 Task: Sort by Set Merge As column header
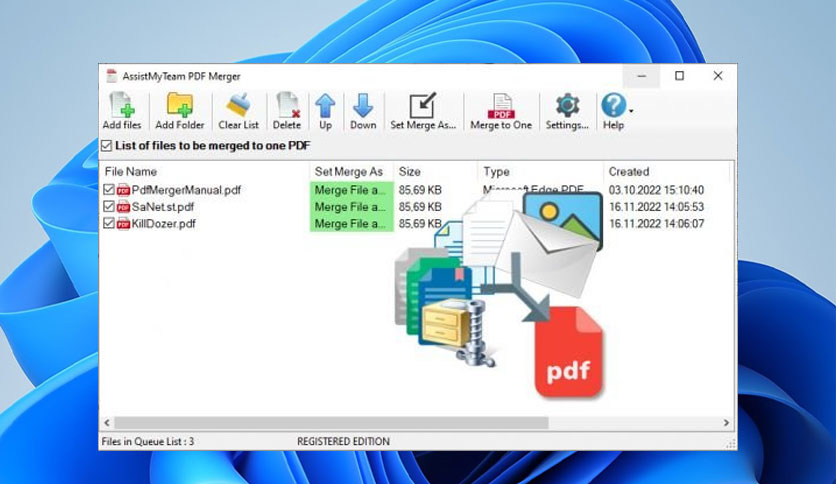pyautogui.click(x=349, y=172)
